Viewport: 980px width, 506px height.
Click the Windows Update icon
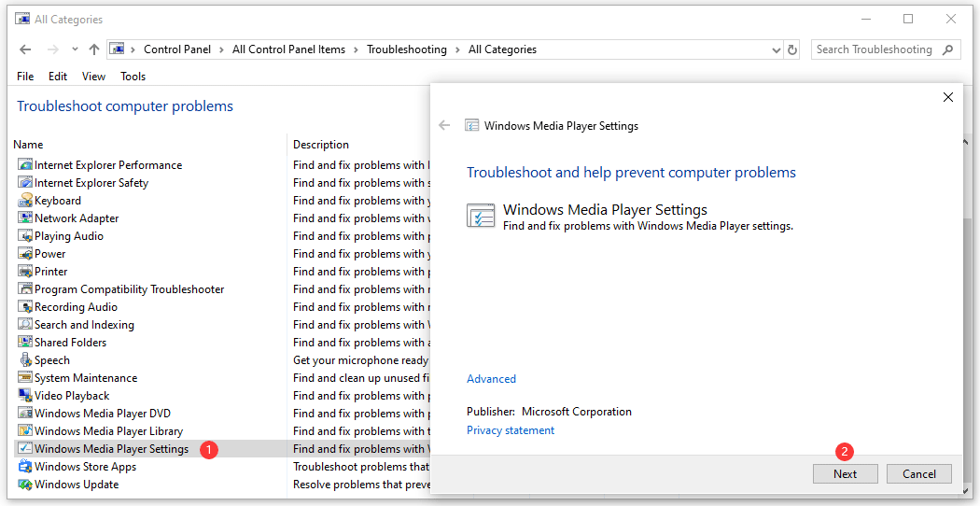[x=25, y=485]
